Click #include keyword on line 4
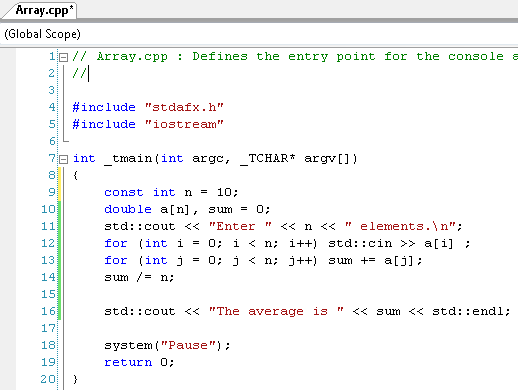The width and height of the screenshot is (518, 390). pyautogui.click(x=104, y=107)
